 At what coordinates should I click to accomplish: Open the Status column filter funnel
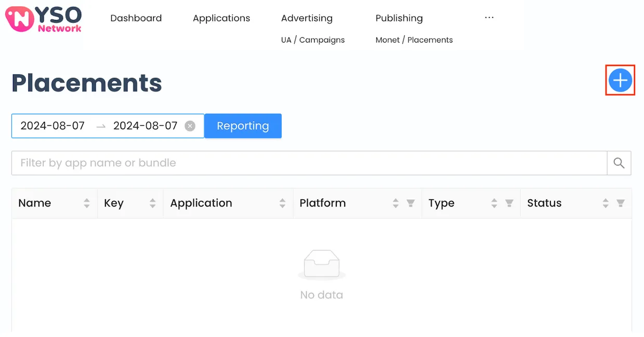click(x=622, y=203)
